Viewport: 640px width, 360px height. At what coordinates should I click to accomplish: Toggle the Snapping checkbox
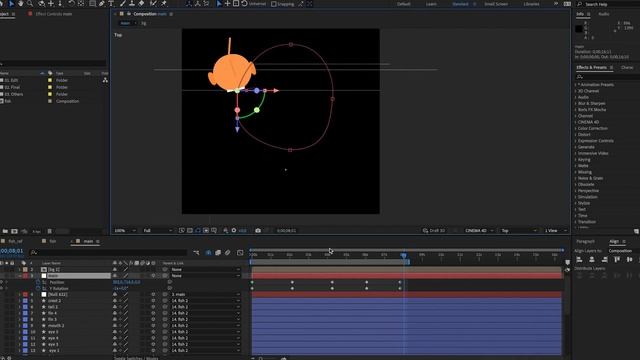274,4
